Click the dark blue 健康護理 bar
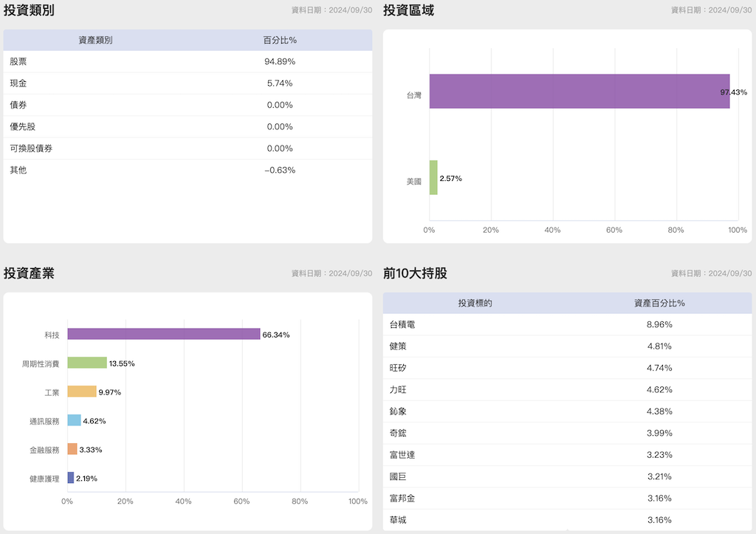The width and height of the screenshot is (756, 534). (71, 478)
